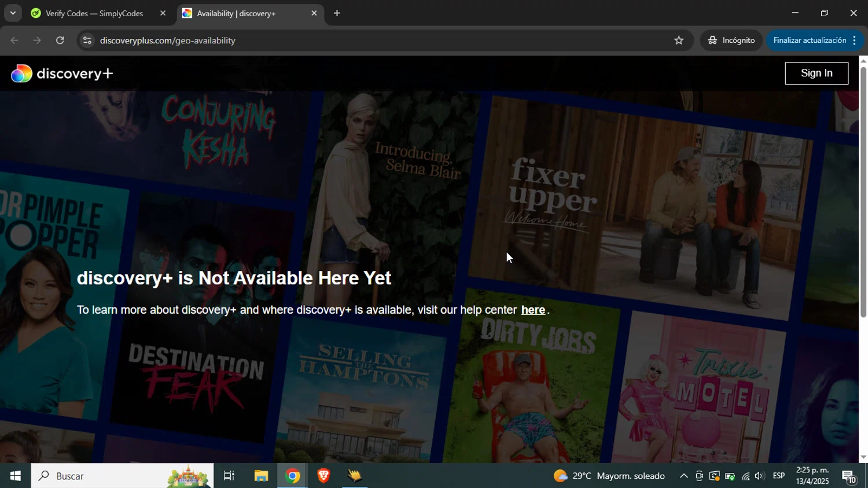Select the Availability | discovery+ tab
Viewport: 868px width, 488px height.
click(243, 13)
